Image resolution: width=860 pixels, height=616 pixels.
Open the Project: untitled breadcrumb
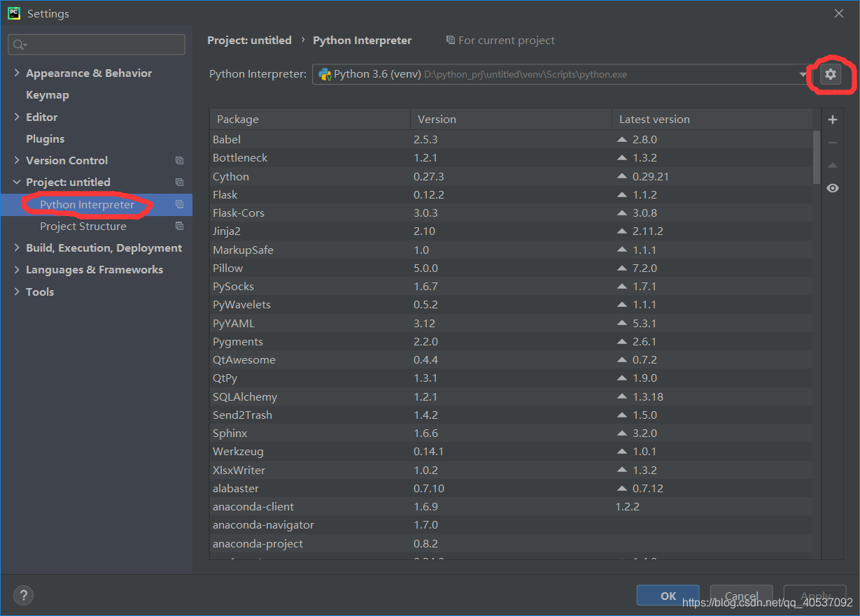[249, 40]
